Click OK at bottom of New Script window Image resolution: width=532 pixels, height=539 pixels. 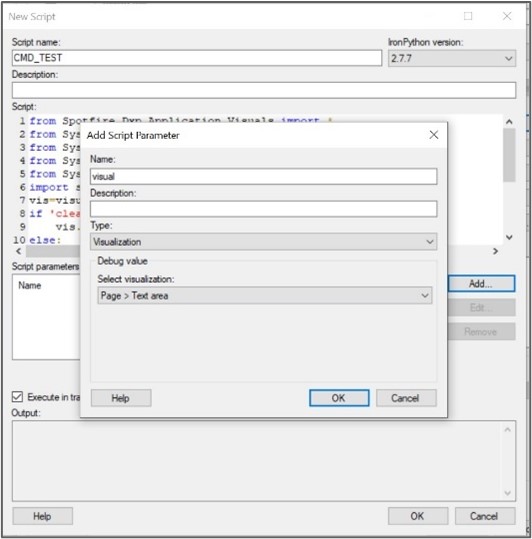[x=418, y=516]
